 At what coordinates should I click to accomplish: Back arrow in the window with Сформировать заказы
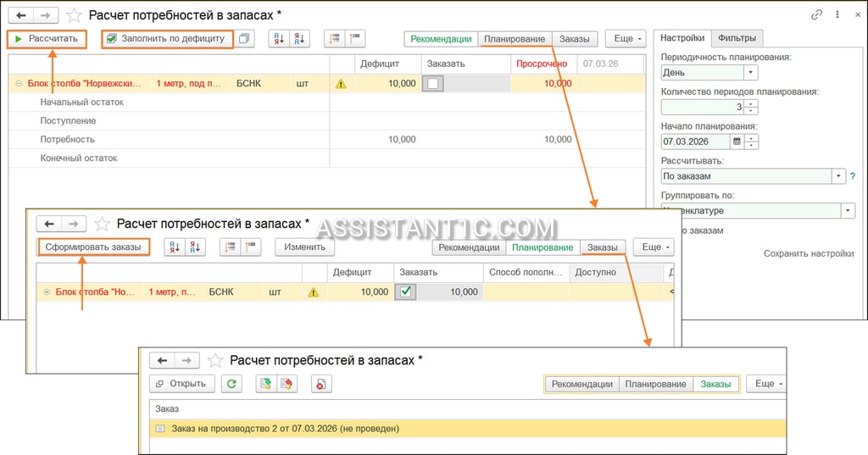point(49,224)
